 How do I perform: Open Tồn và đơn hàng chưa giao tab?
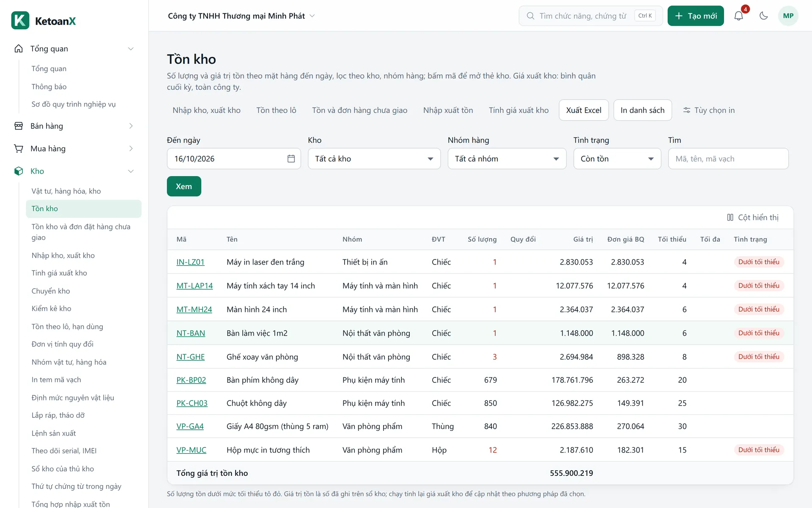(x=359, y=110)
